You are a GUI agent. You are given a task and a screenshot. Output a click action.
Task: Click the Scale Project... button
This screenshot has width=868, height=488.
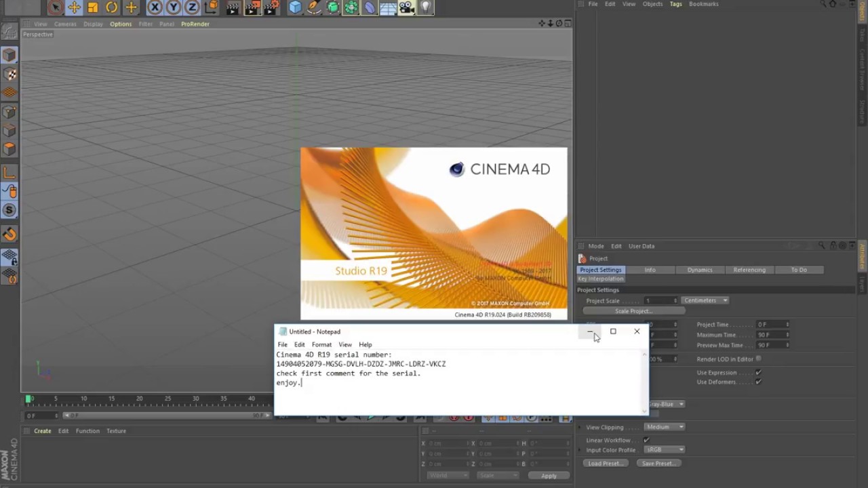[633, 311]
